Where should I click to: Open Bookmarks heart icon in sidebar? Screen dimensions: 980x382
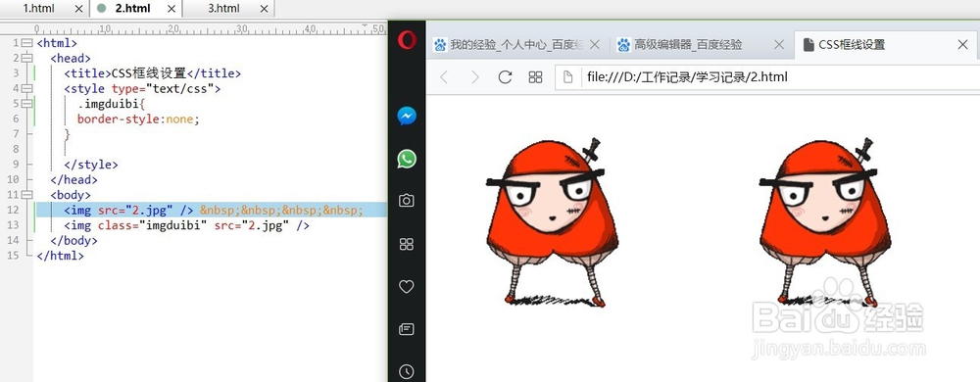coord(407,286)
